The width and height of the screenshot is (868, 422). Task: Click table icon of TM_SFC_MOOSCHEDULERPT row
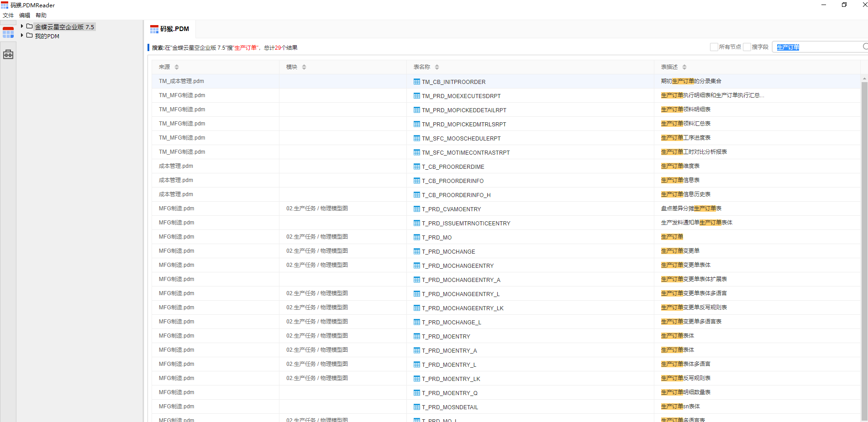[x=417, y=138]
